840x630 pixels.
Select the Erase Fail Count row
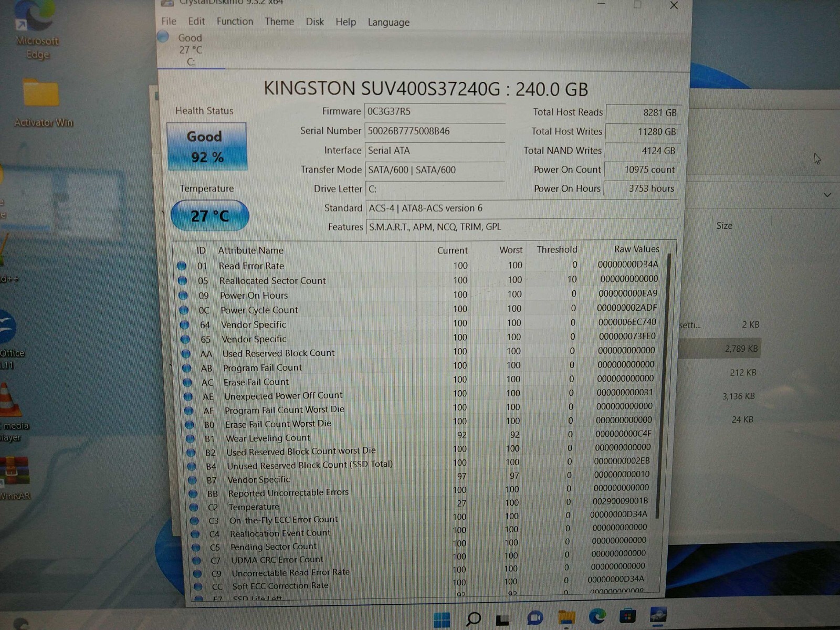pos(420,381)
